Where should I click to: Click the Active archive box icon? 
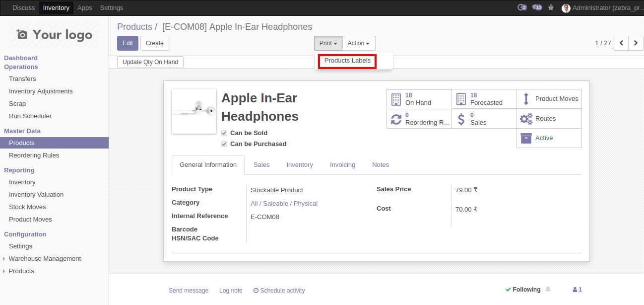coord(526,138)
